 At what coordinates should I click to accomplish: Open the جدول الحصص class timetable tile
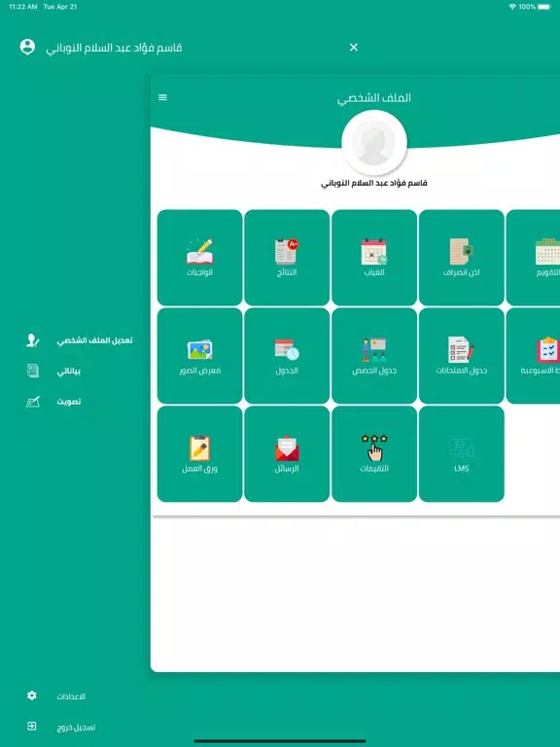tap(374, 356)
